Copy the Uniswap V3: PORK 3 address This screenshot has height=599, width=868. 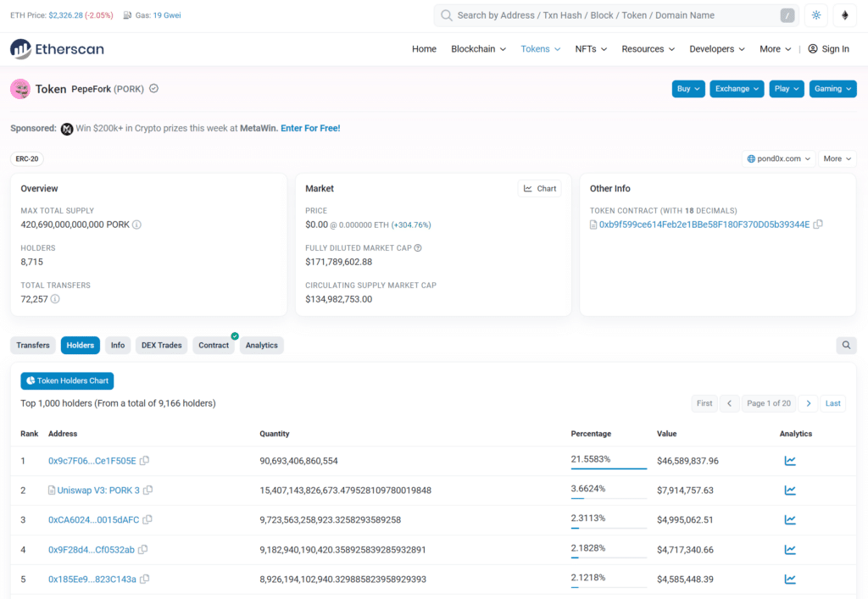coord(147,490)
